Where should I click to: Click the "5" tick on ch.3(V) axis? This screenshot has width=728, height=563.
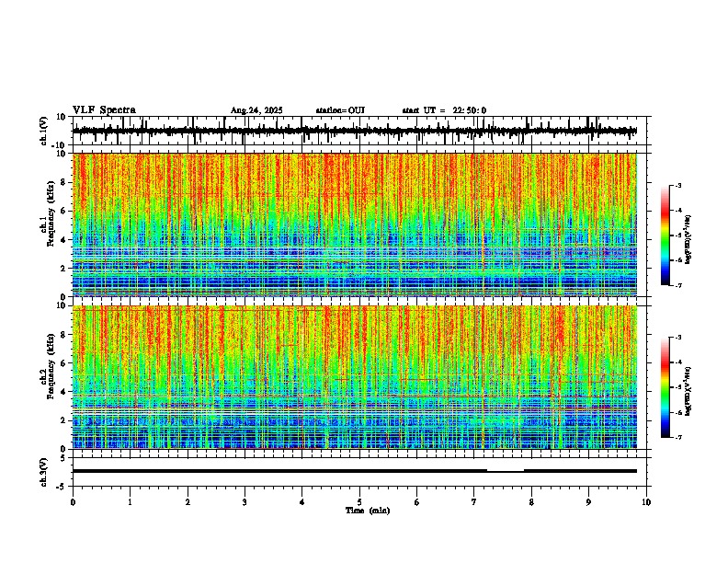click(64, 458)
